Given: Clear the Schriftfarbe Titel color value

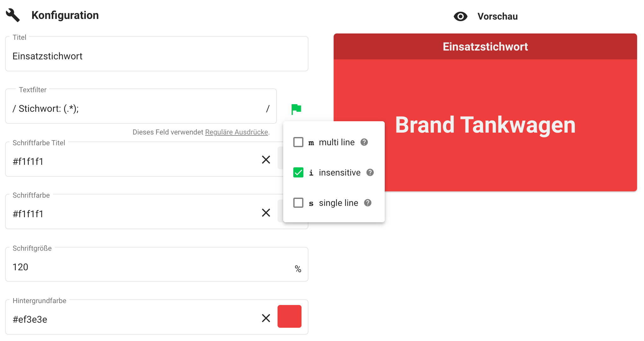Looking at the screenshot, I should [266, 160].
